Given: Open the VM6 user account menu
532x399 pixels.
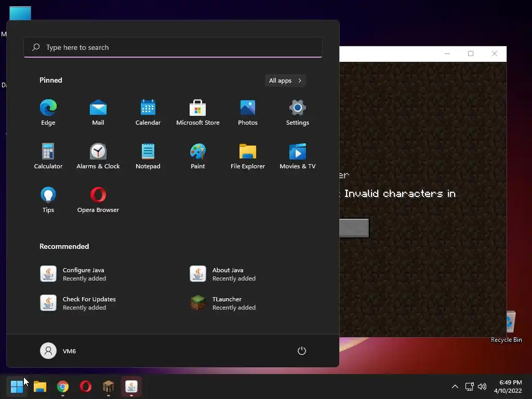Looking at the screenshot, I should pyautogui.click(x=58, y=351).
